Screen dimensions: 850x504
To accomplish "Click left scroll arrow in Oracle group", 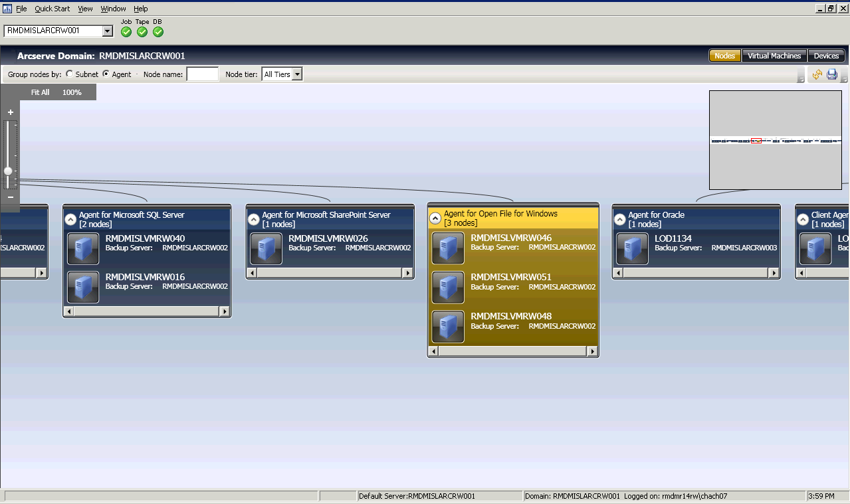I will [619, 273].
